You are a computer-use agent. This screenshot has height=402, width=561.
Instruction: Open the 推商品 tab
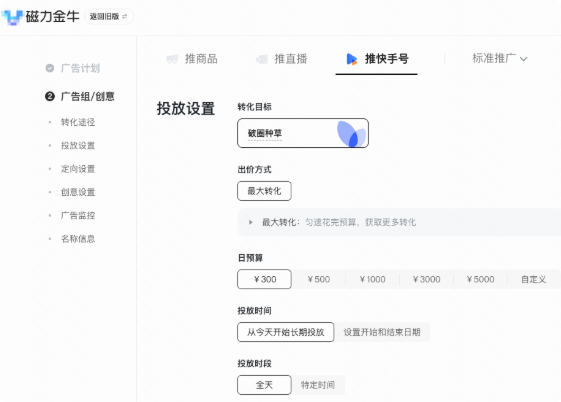[192, 59]
